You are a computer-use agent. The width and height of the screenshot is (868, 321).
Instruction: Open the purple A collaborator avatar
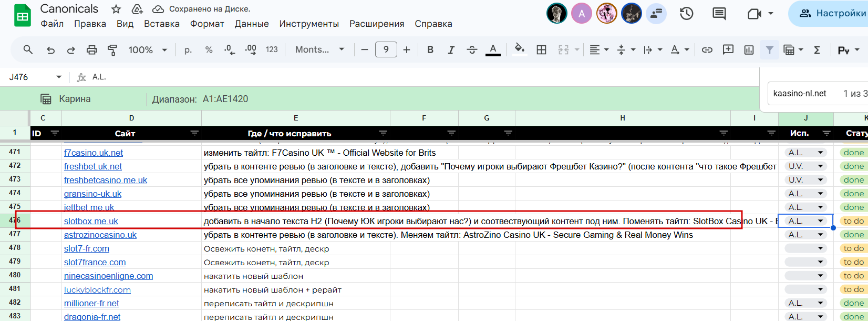[582, 14]
